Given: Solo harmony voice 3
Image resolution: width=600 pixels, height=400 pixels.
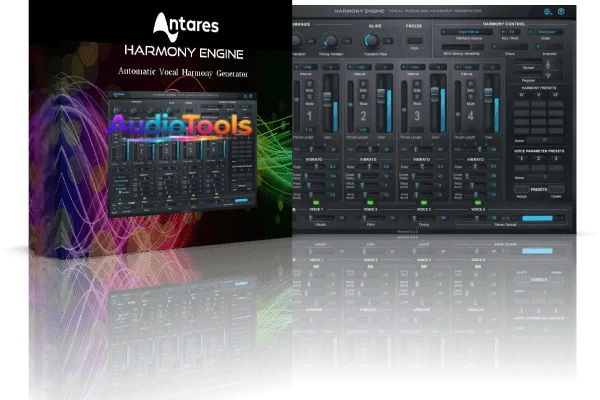Looking at the screenshot, I should 417,84.
